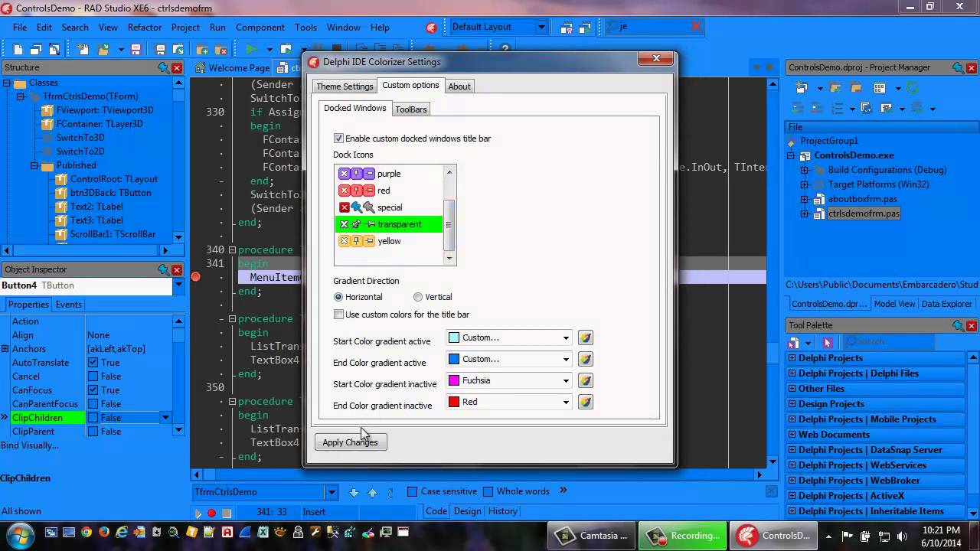Open Red inactive end color dropdown

coord(566,402)
